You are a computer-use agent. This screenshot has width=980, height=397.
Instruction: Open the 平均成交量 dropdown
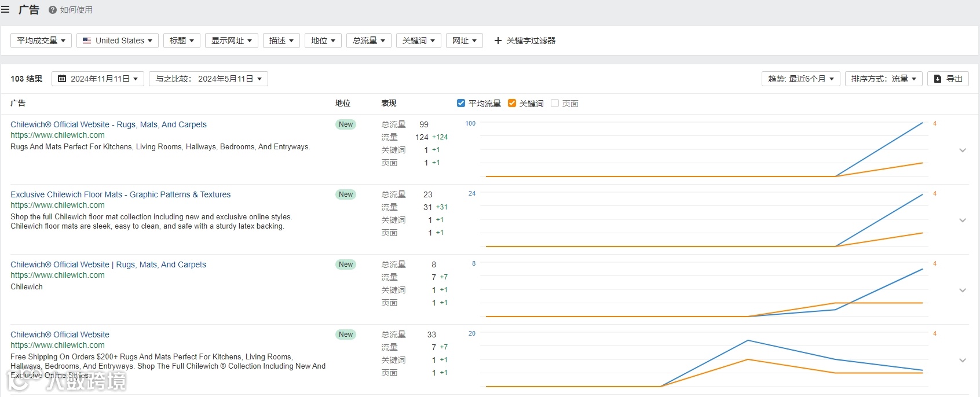pyautogui.click(x=41, y=41)
